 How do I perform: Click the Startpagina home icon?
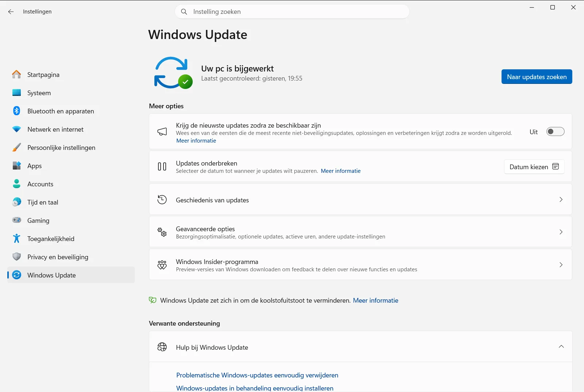pyautogui.click(x=16, y=74)
